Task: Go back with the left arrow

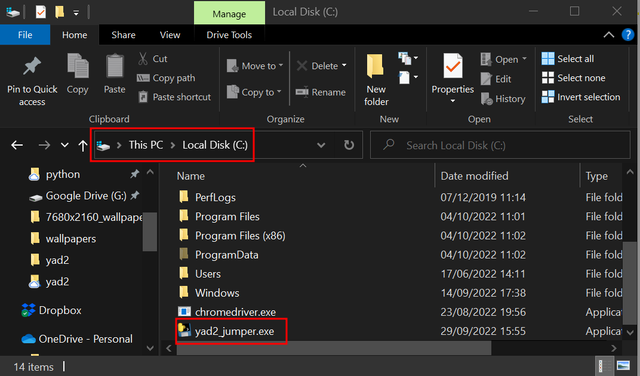Action: point(17,145)
